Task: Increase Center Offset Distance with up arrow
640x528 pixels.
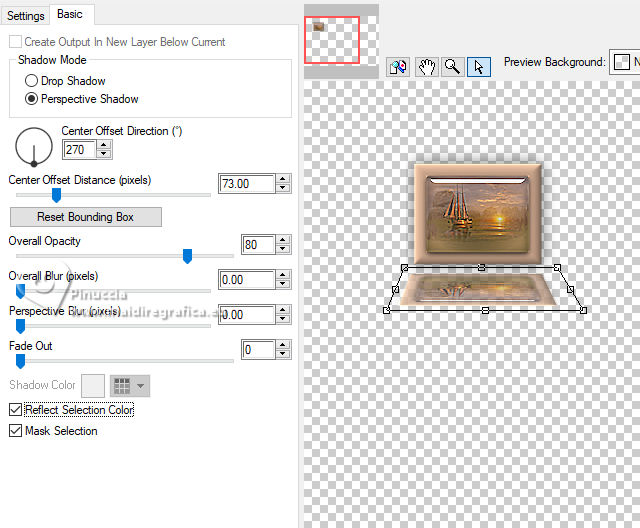Action: pos(283,179)
